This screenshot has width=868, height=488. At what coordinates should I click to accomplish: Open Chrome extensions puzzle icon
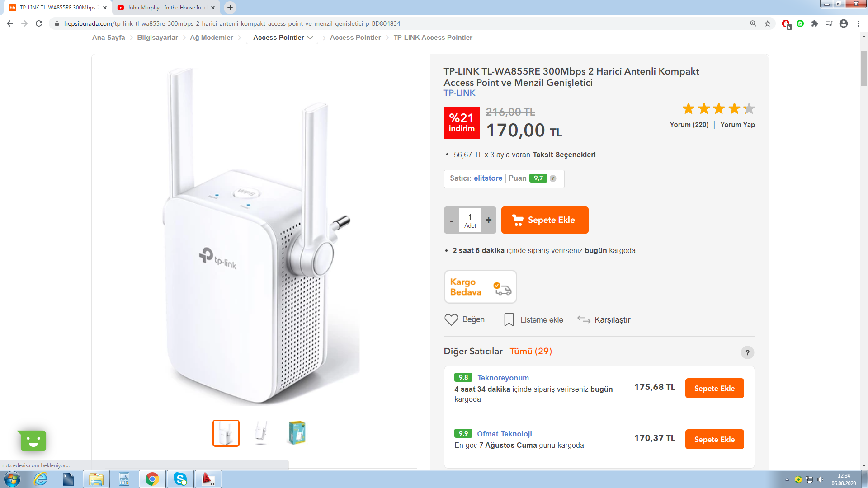[815, 23]
